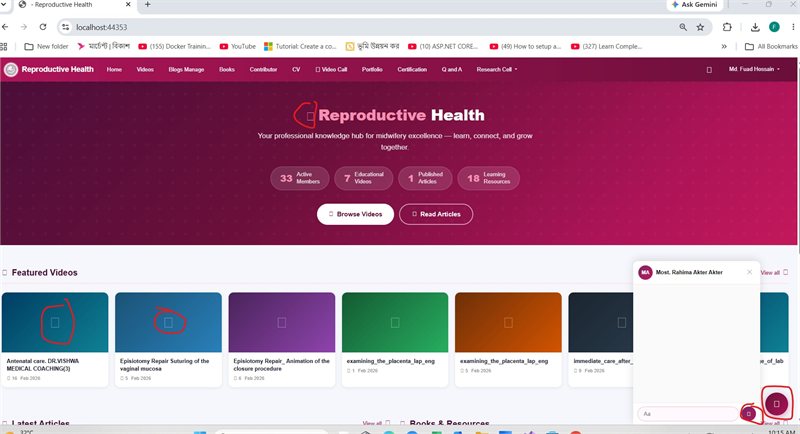Click the notification icon in the navbar

click(x=709, y=70)
